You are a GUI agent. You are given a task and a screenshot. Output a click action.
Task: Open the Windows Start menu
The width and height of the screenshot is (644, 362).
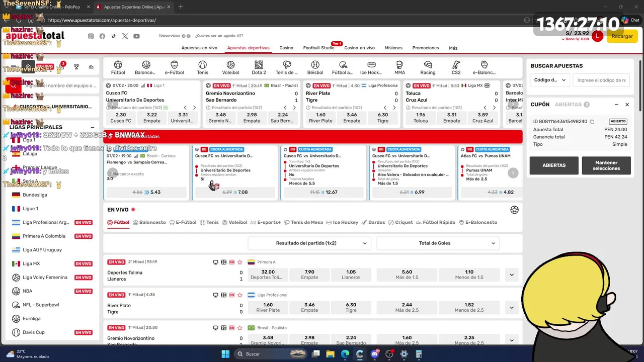[x=225, y=354]
